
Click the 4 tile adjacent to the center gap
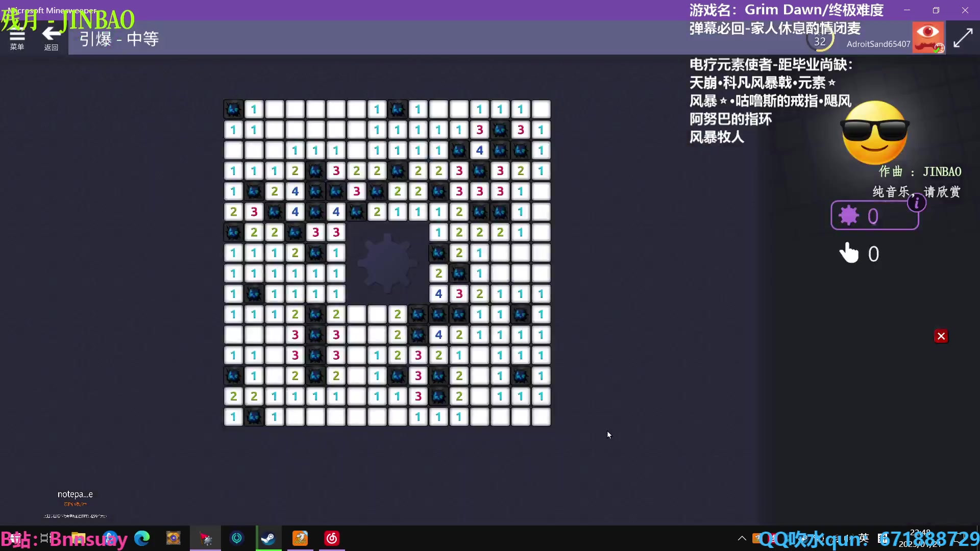(438, 294)
